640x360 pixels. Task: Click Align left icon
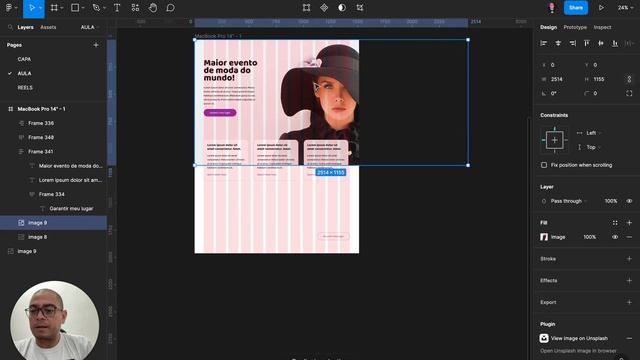[x=544, y=43]
